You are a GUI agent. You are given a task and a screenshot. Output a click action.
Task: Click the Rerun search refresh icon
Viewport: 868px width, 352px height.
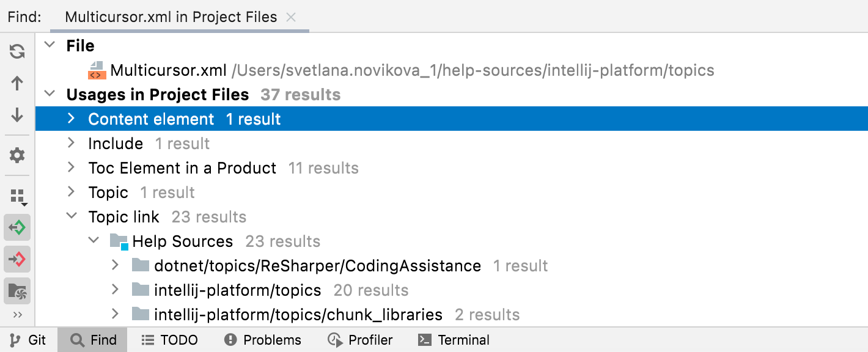coord(17,51)
